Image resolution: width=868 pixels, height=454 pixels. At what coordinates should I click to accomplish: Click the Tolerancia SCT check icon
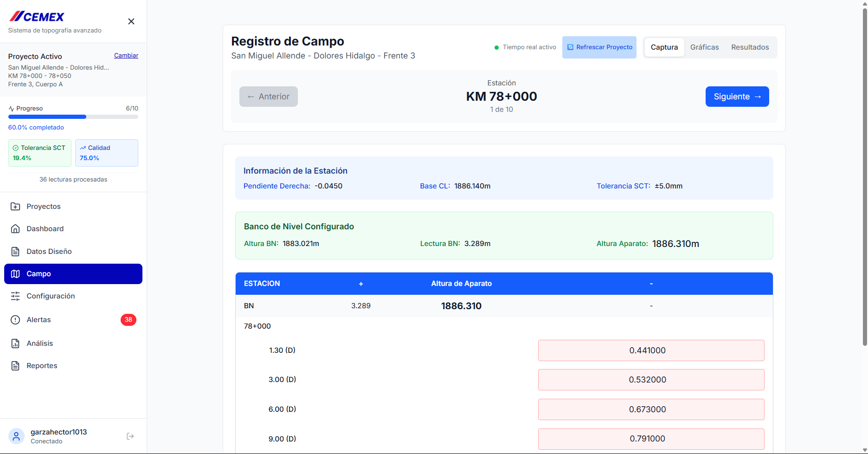pos(16,148)
